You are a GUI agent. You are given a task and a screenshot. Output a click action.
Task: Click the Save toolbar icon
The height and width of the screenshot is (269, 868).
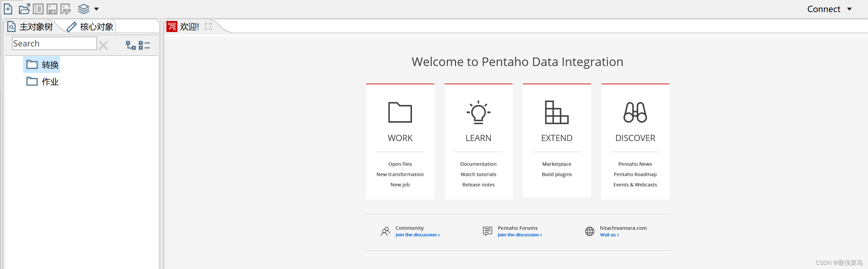point(52,9)
